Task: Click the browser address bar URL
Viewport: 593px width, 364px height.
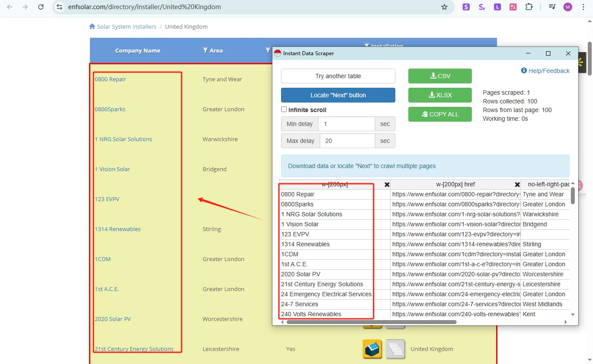Action: (144, 7)
